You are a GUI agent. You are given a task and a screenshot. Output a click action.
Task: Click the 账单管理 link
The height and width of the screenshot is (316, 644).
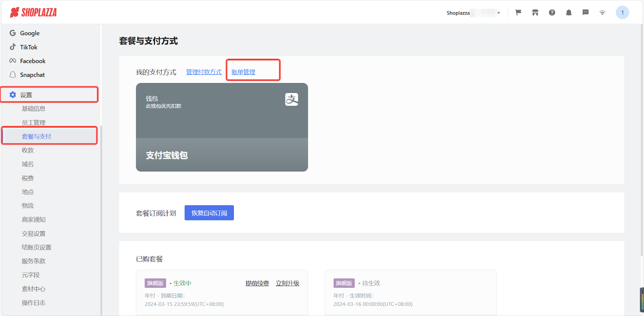point(243,72)
